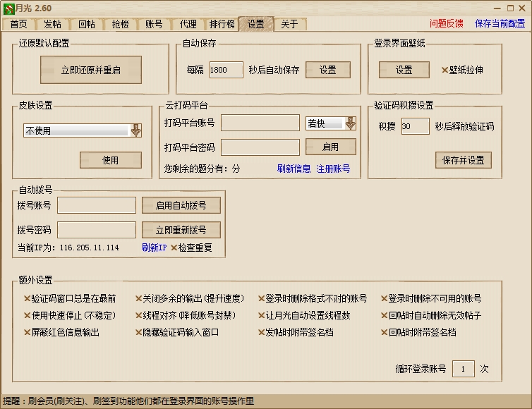Toggle 登录时删除不可用的账号 option
532x409 pixels.
[385, 299]
